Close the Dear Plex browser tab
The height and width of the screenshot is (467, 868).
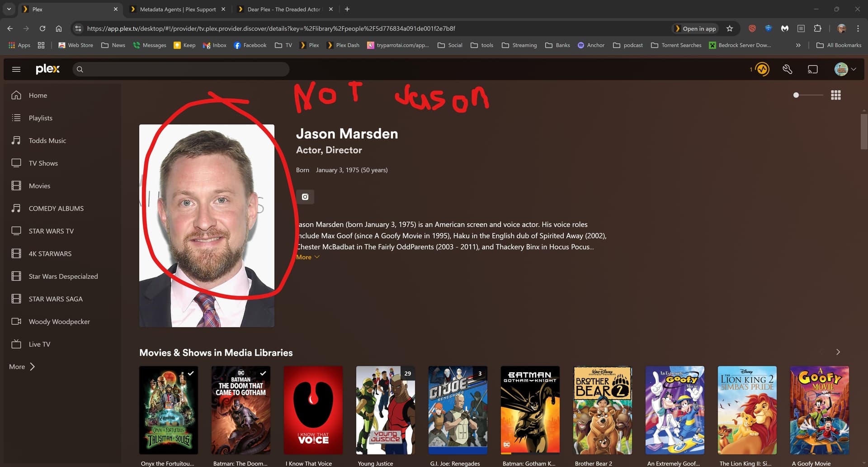pos(331,9)
